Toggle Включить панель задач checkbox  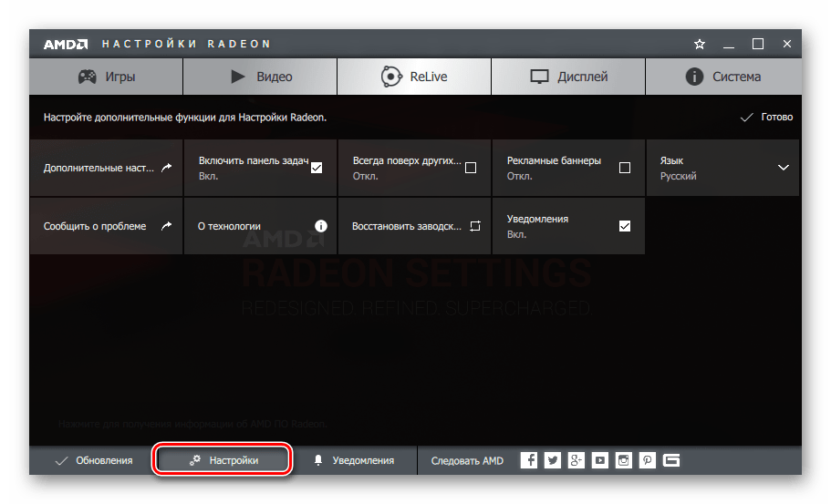pos(317,168)
